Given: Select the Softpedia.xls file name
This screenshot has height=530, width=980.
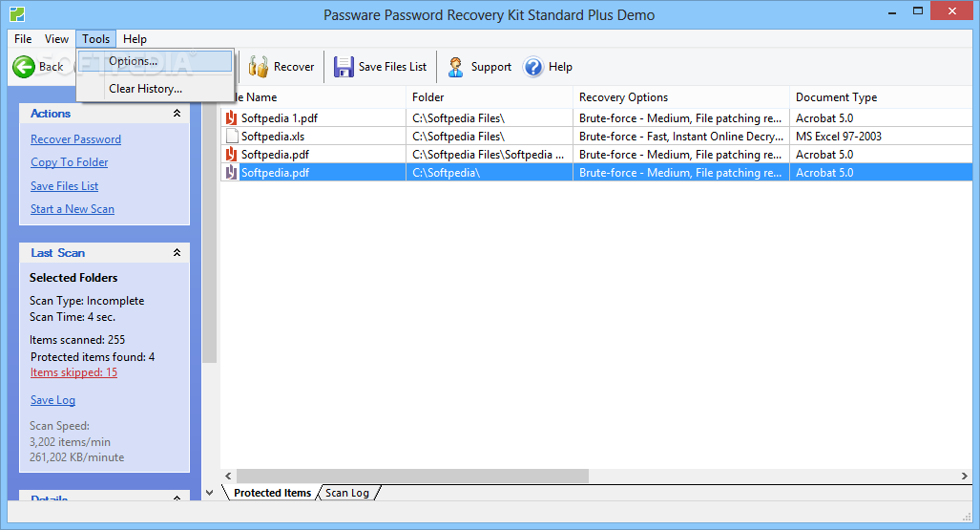Looking at the screenshot, I should 273,136.
